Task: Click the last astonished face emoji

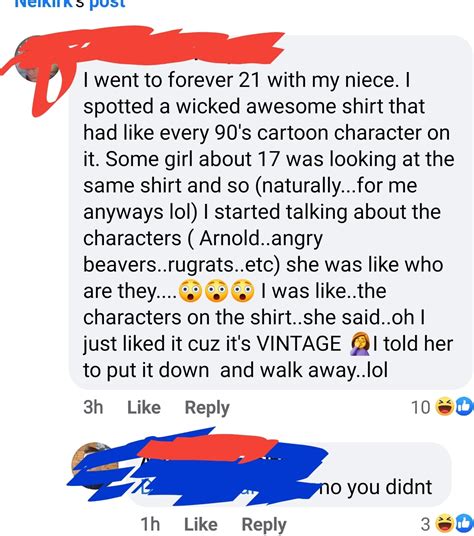Action: click(243, 291)
